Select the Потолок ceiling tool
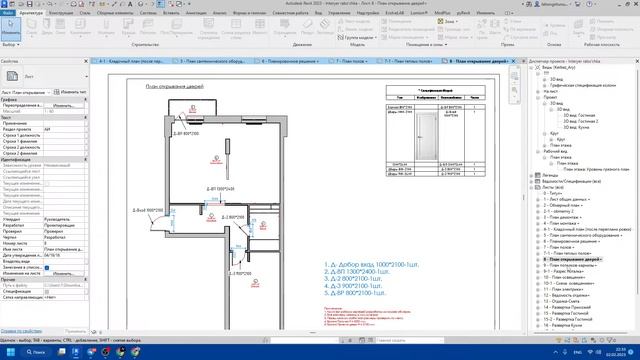The width and height of the screenshot is (640, 360). pos(148,27)
